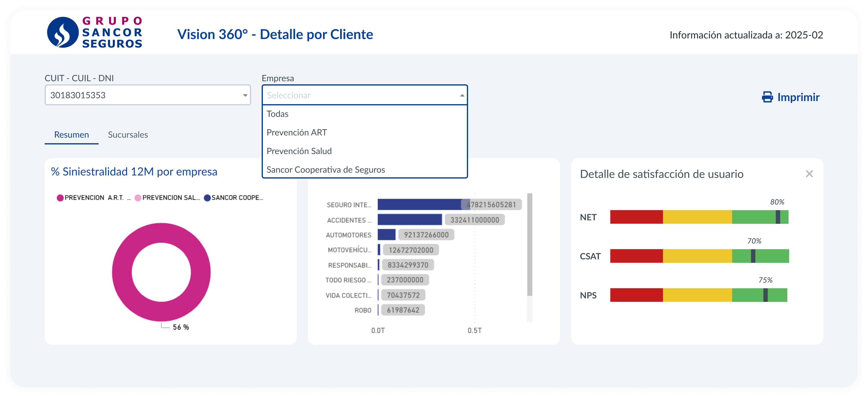Click the bar chart vertical scrollbar
The width and height of the screenshot is (868, 398).
point(529,244)
